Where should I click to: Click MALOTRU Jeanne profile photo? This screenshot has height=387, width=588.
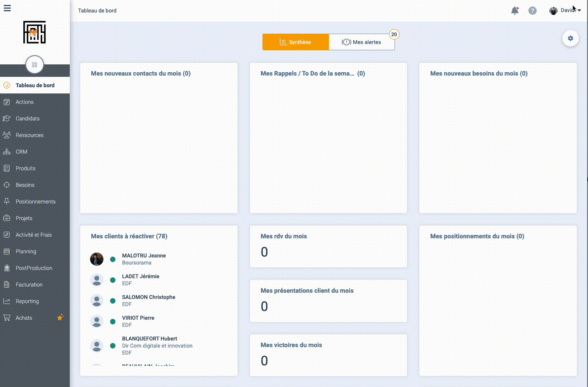coord(97,259)
